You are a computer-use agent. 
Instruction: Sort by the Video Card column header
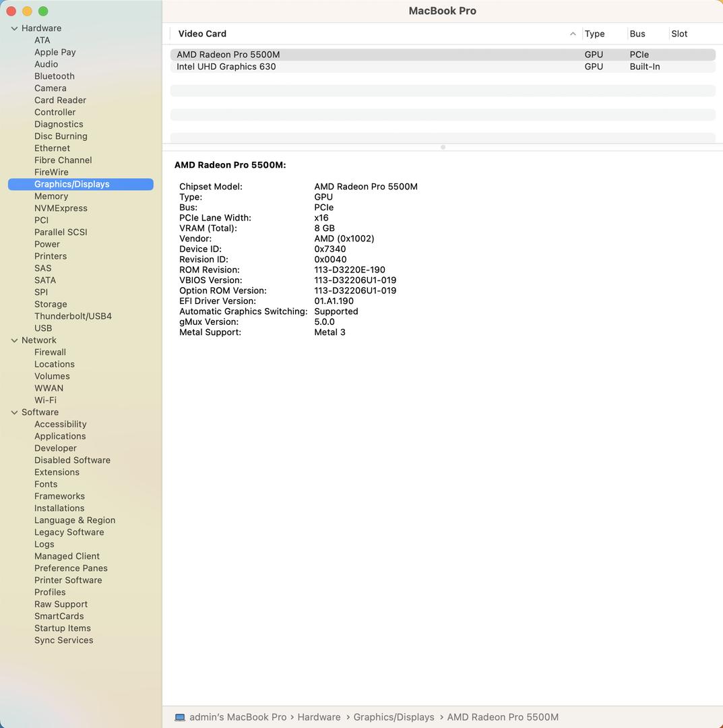click(202, 34)
